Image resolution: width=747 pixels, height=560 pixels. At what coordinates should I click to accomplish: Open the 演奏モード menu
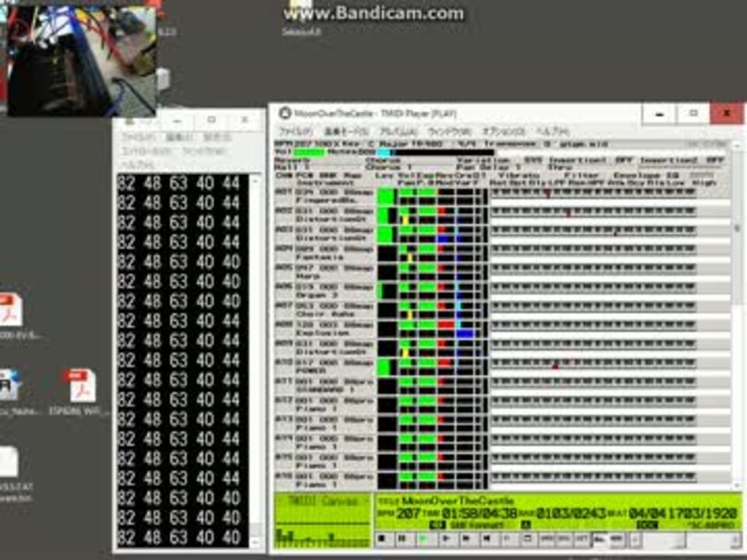(347, 131)
